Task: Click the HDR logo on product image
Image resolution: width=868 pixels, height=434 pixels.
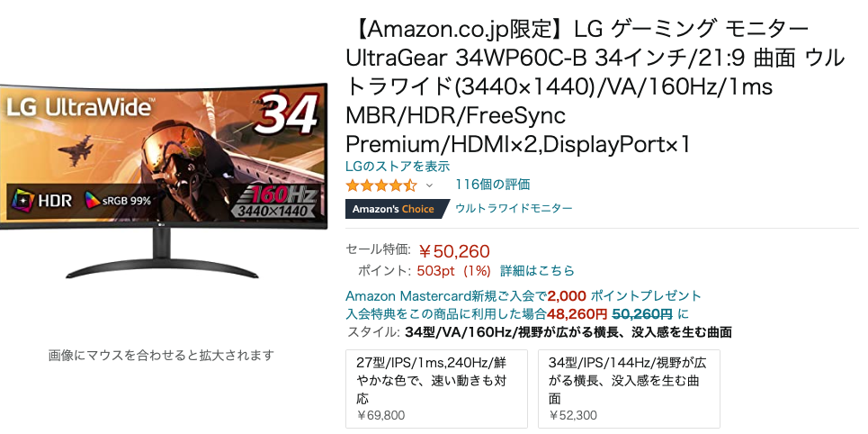Action: tap(42, 200)
